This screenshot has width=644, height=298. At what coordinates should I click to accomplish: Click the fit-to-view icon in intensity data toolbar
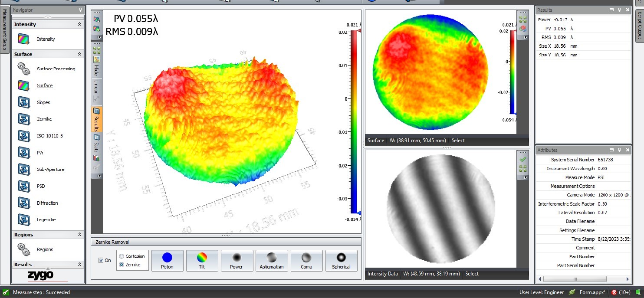coord(522,168)
